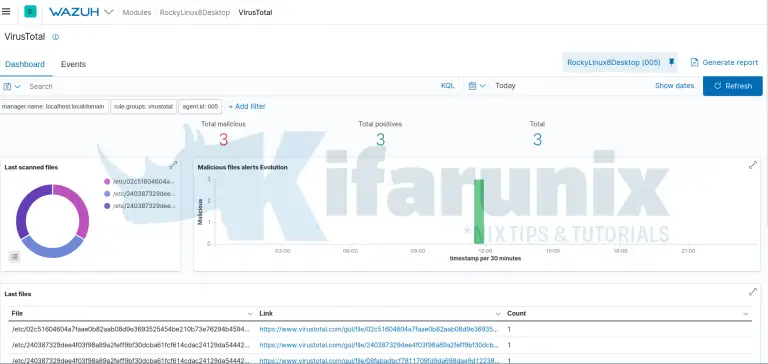768x364 pixels.
Task: Open the saved query menu
Action: point(12,86)
